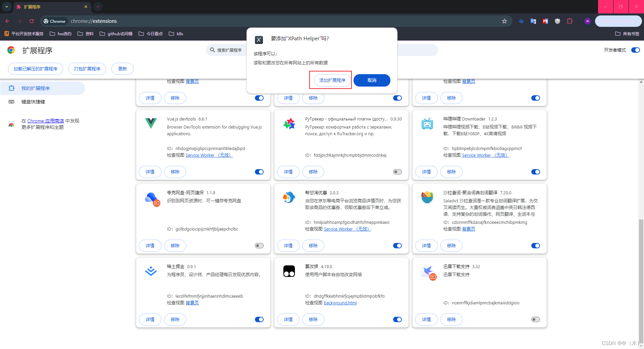Viewport: 644px width, 349px height.
Task: Open the github访问慢 bookmark folder
Action: tap(116, 34)
